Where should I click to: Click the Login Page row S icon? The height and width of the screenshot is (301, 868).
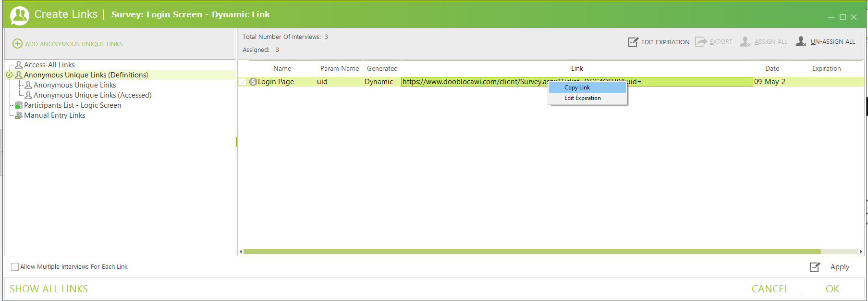click(253, 82)
